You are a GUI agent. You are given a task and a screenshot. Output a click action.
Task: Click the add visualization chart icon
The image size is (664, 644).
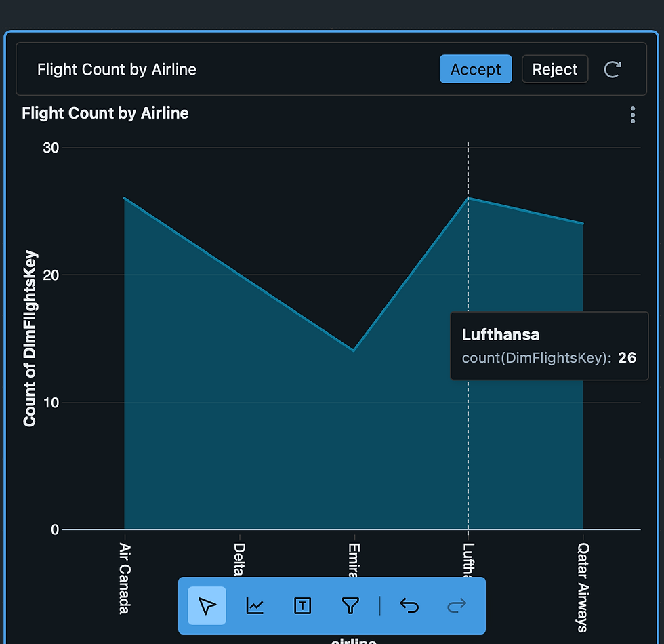pyautogui.click(x=255, y=605)
